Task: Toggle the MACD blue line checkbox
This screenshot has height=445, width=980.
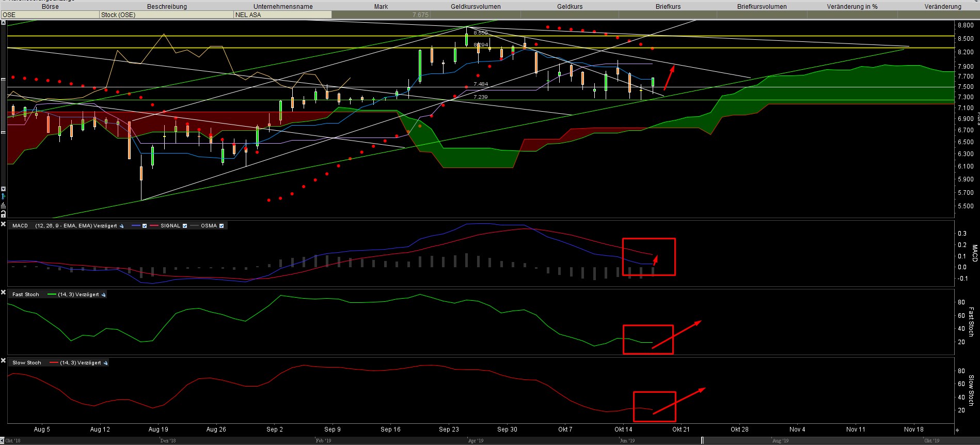Action: [x=145, y=226]
